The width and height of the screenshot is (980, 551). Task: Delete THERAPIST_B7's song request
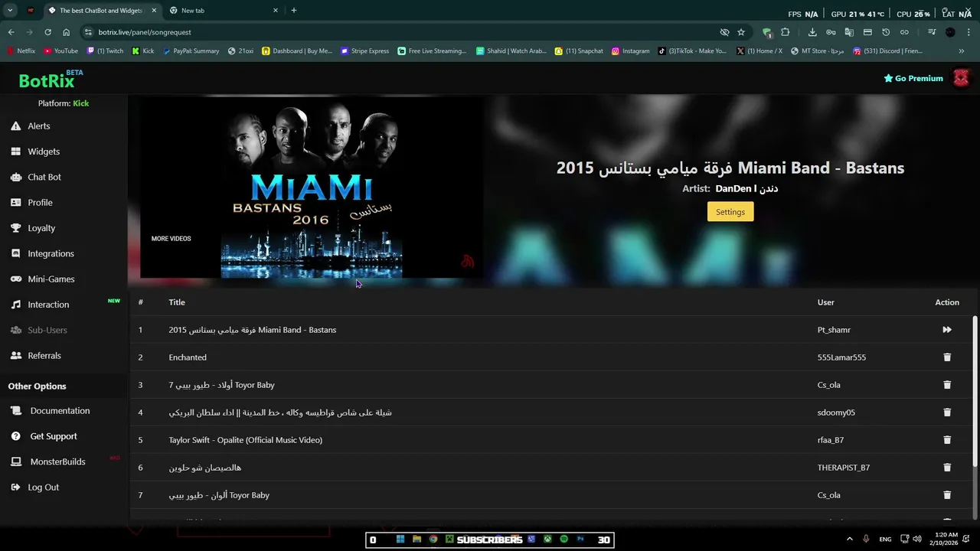[x=947, y=468]
